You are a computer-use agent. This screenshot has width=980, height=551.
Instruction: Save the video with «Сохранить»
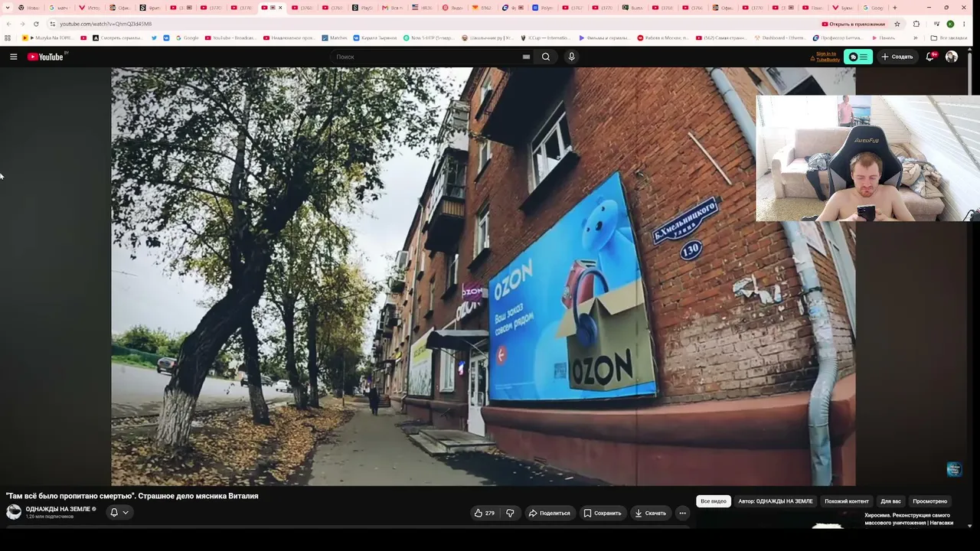[x=603, y=513]
